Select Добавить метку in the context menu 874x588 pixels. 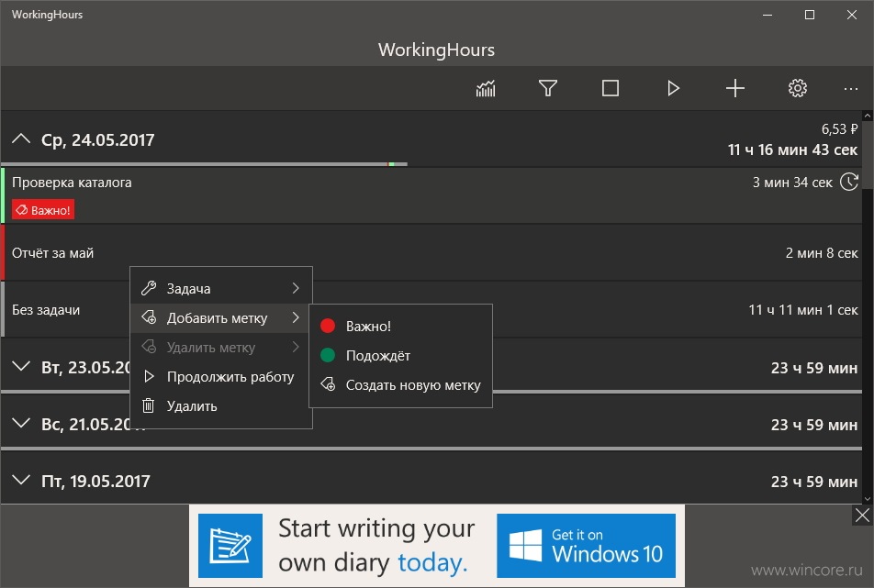[x=220, y=318]
